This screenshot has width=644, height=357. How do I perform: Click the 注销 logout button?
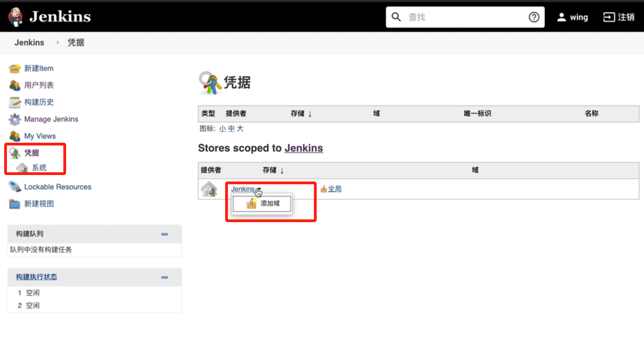point(619,17)
